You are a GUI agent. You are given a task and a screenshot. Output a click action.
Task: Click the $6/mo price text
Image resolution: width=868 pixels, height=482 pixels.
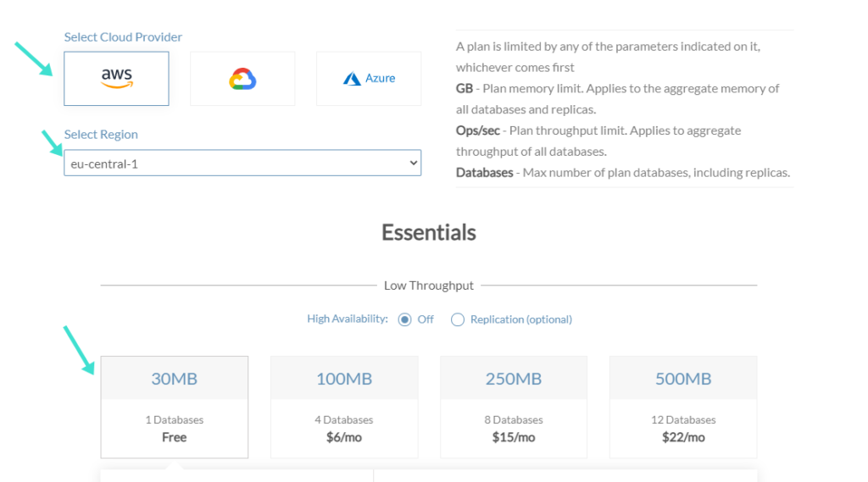pyautogui.click(x=343, y=437)
